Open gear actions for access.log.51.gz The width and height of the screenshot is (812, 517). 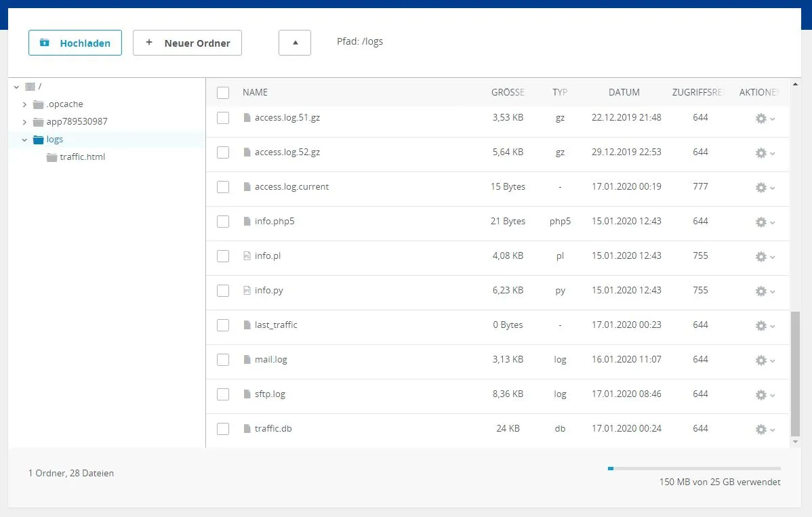pyautogui.click(x=765, y=119)
